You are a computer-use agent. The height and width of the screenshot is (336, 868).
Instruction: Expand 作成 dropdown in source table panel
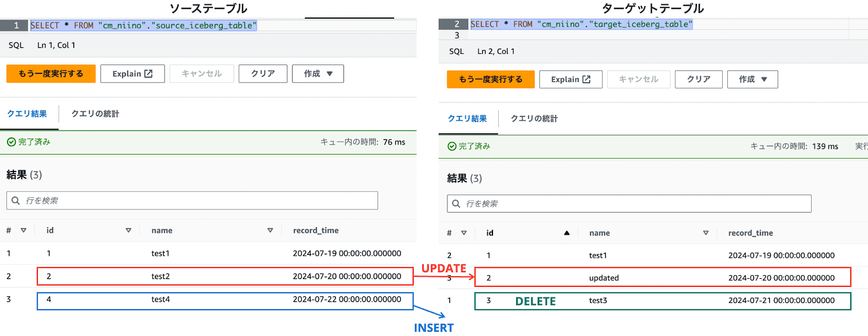click(x=318, y=74)
